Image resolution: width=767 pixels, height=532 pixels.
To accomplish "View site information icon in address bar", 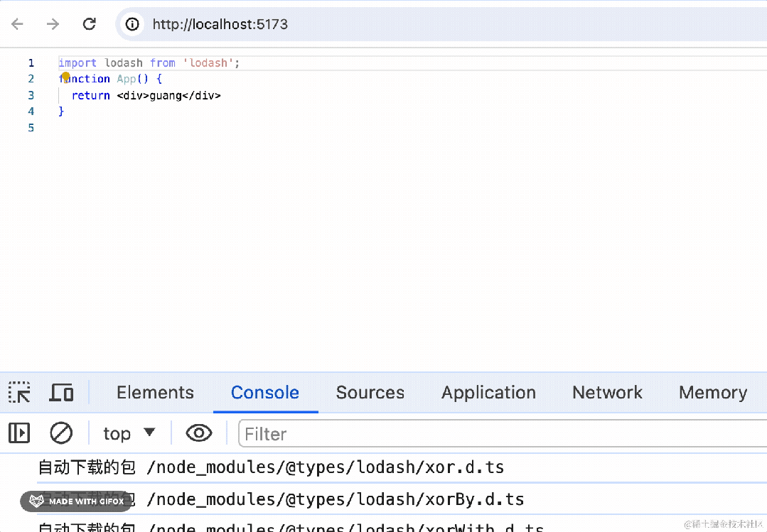I will 132,24.
